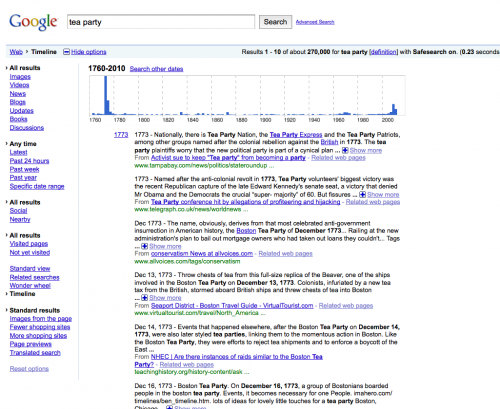Expand Show more plus icon in allvoices result
The height and width of the screenshot is (409, 500).
pyautogui.click(x=144, y=246)
